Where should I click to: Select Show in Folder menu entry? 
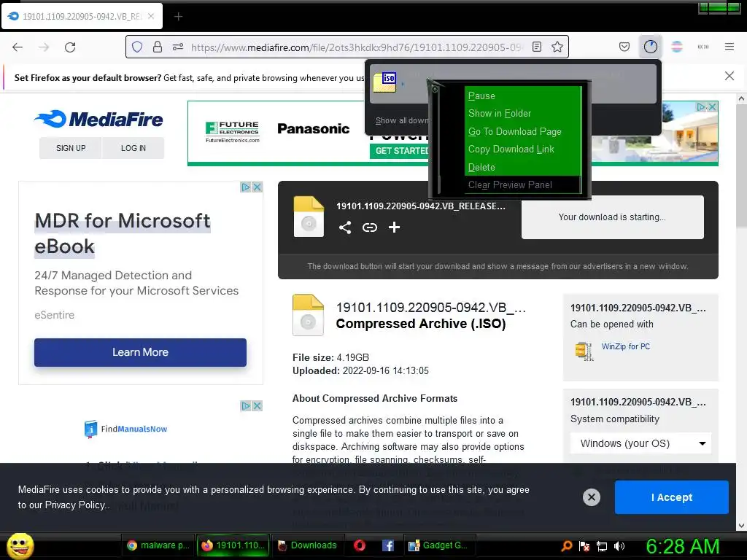[x=522, y=113]
